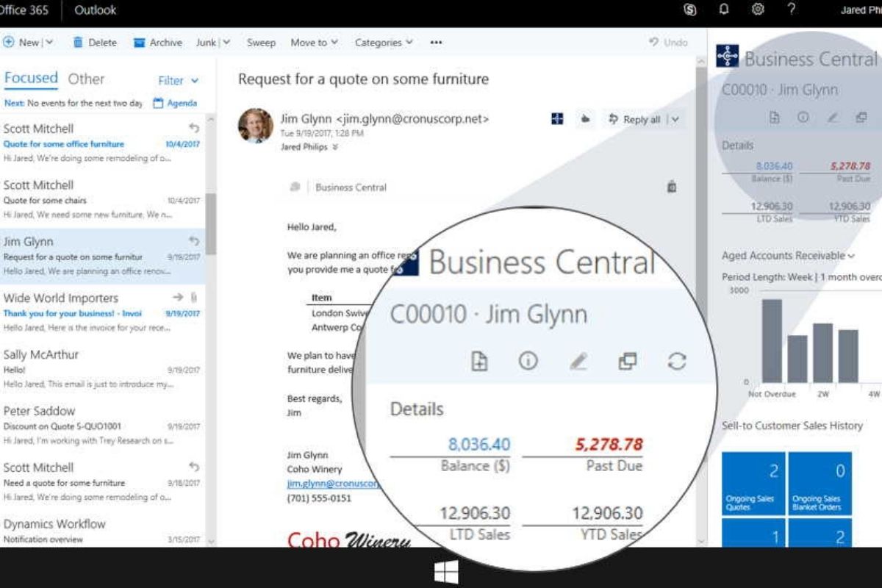Switch to the Focused inbox tab
The height and width of the screenshot is (588, 882).
click(x=30, y=79)
